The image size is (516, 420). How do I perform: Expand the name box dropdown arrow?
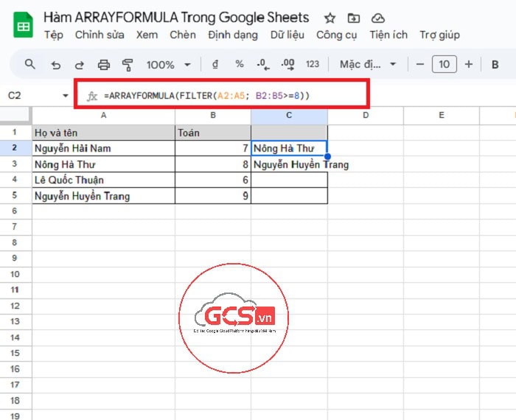66,96
